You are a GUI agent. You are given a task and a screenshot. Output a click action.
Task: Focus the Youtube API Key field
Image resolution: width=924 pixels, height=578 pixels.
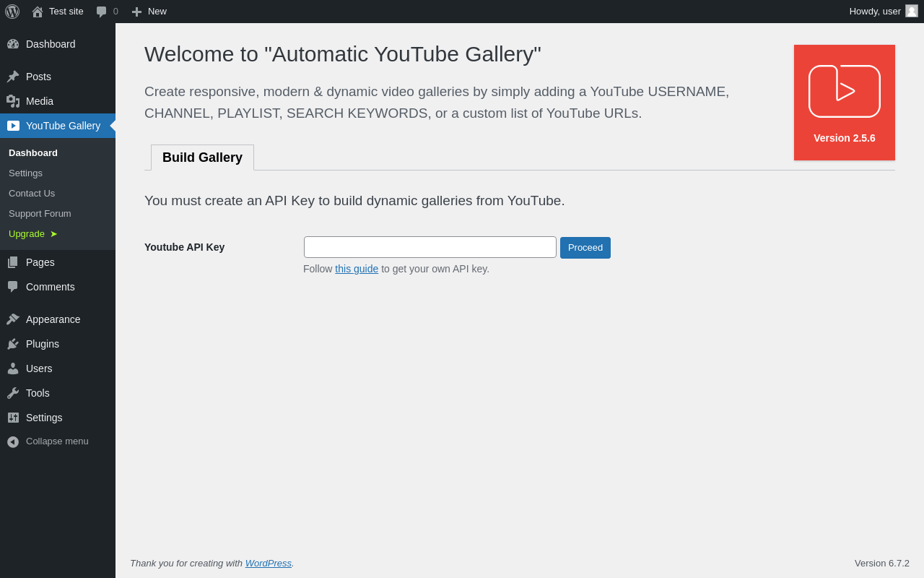click(x=430, y=247)
